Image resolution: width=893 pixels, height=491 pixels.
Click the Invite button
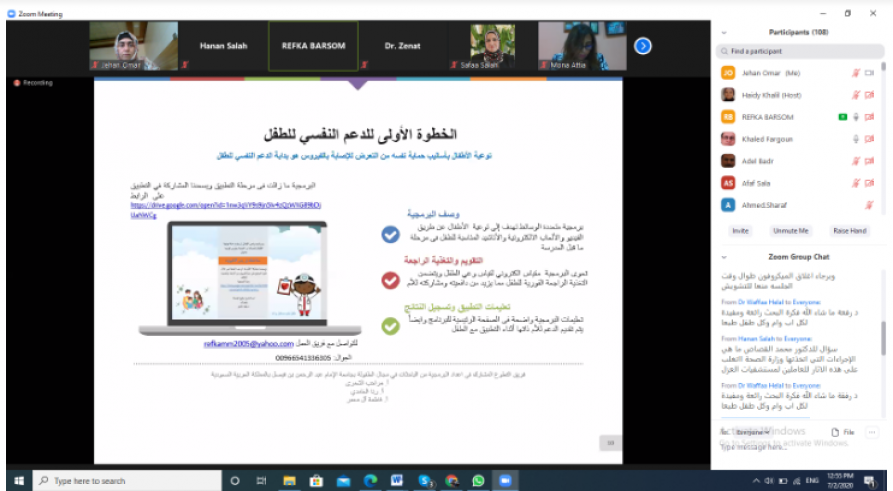pyautogui.click(x=740, y=230)
